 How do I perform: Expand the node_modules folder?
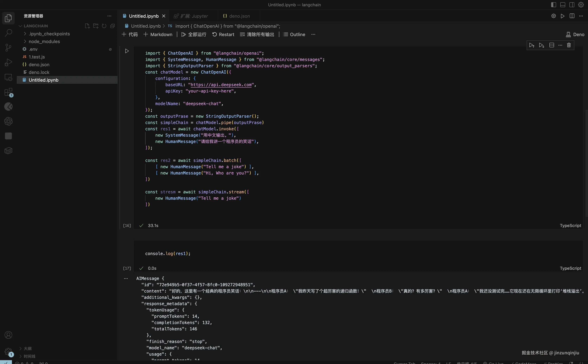click(x=44, y=41)
